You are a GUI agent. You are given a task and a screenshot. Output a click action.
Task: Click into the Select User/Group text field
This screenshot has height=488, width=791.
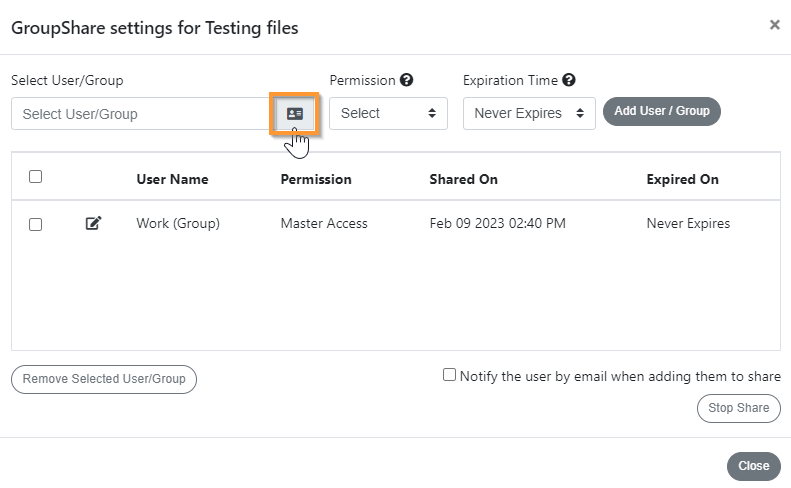(143, 114)
